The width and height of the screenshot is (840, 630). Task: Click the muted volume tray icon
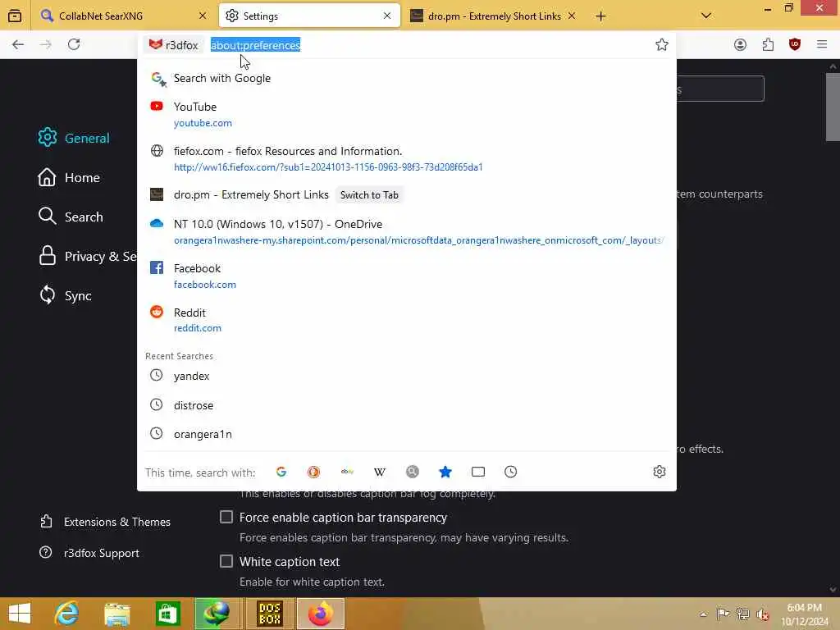tap(762, 614)
